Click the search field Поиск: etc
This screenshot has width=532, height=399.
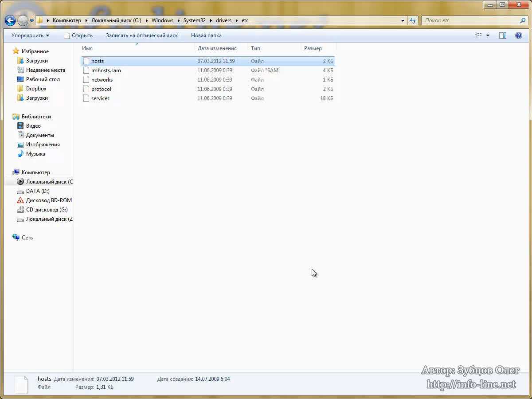470,20
